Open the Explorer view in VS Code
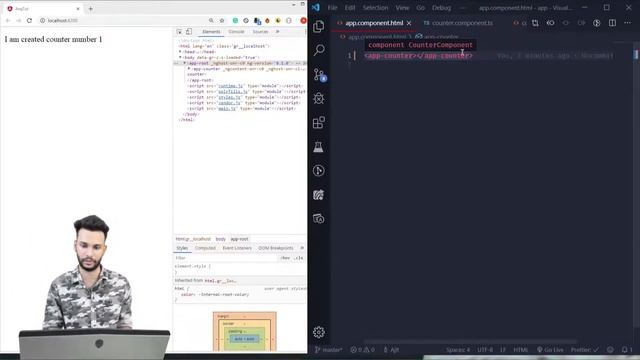This screenshot has width=640, height=360. 319,27
